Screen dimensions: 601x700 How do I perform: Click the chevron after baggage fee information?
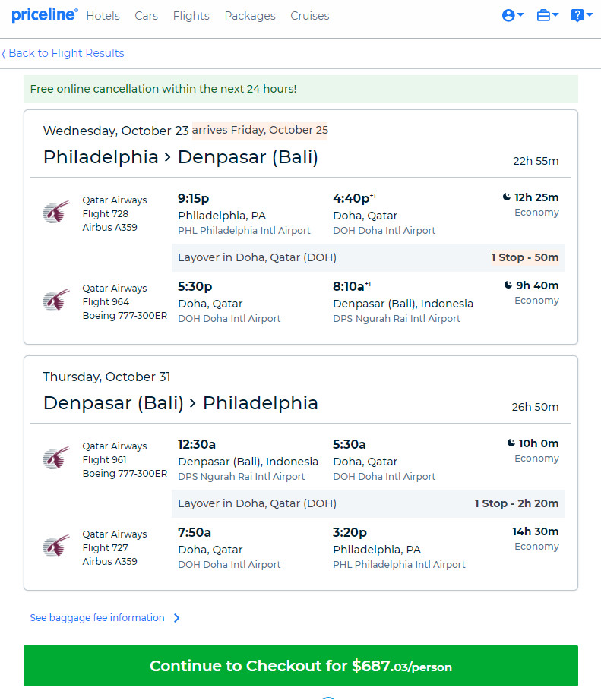point(177,618)
